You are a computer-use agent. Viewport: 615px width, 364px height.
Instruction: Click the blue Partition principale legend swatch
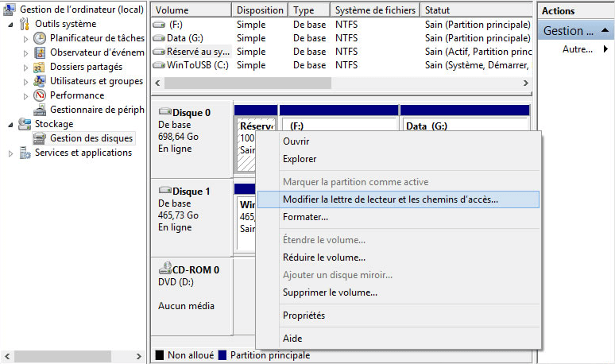click(x=222, y=355)
